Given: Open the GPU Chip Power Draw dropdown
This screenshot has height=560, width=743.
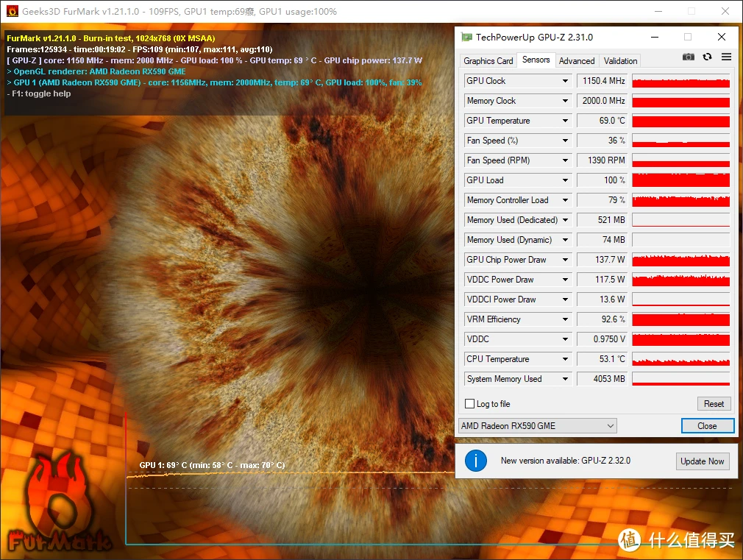Looking at the screenshot, I should (565, 260).
